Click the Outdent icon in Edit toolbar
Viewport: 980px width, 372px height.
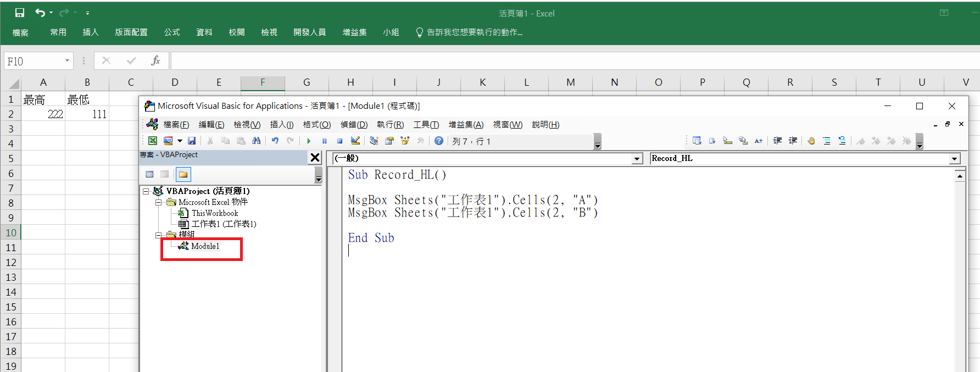click(793, 141)
